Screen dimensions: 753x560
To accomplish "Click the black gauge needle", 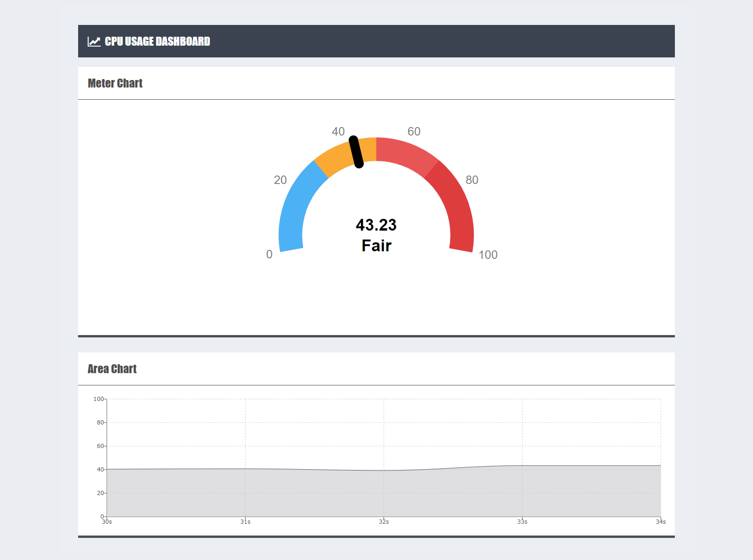I will [356, 152].
